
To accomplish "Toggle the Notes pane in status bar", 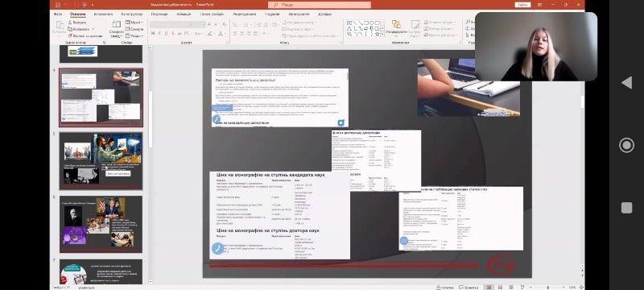I will pyautogui.click(x=445, y=287).
